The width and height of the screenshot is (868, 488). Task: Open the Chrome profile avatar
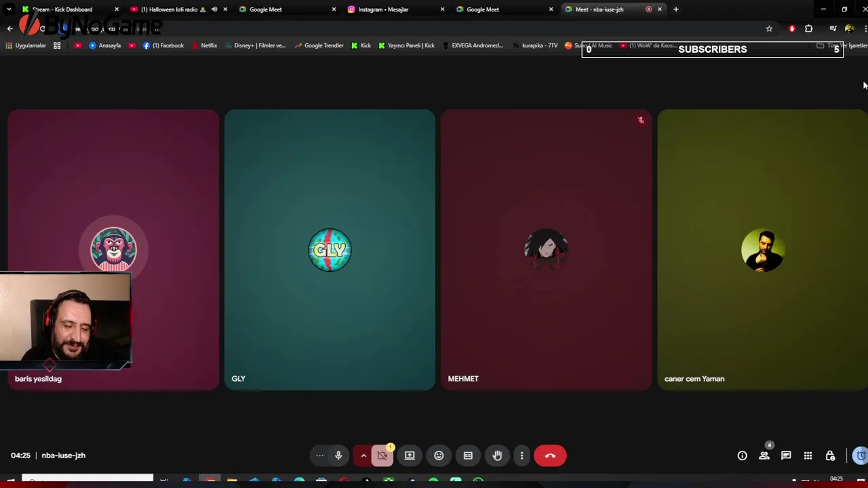849,28
